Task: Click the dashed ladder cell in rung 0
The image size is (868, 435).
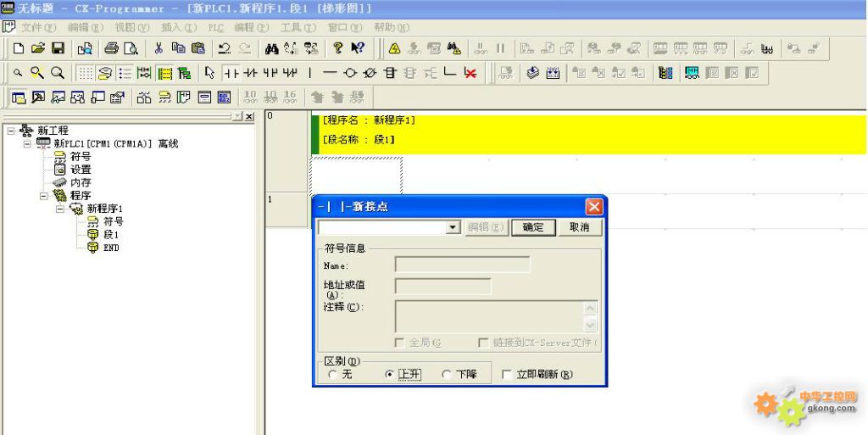Action: (x=357, y=175)
